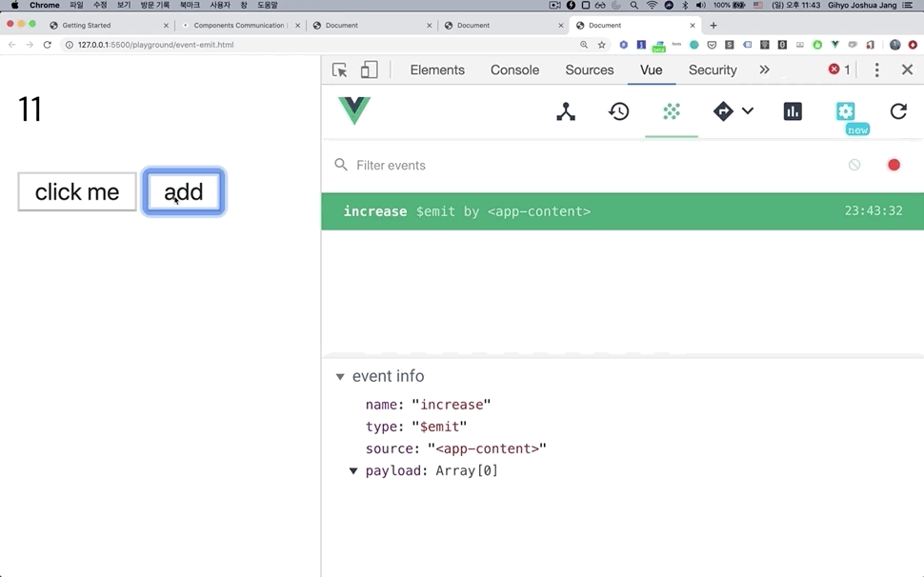Click the clear events log icon
Image resolution: width=924 pixels, height=577 pixels.
tap(854, 166)
